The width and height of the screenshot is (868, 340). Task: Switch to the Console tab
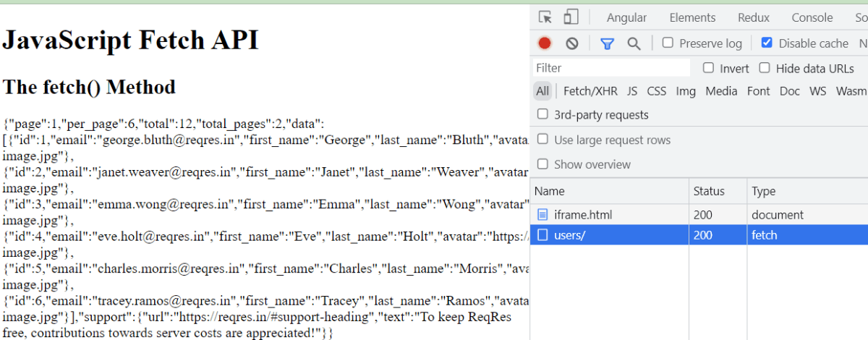pyautogui.click(x=812, y=17)
